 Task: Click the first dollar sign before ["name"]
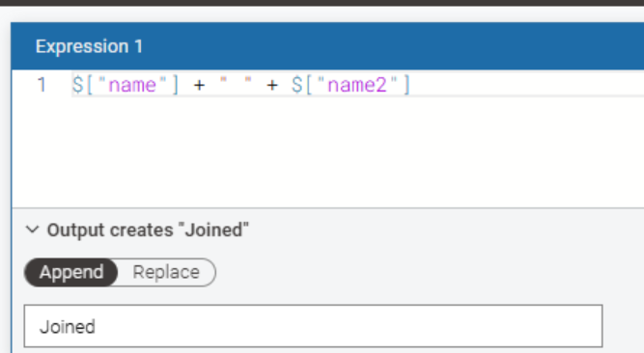pos(77,85)
